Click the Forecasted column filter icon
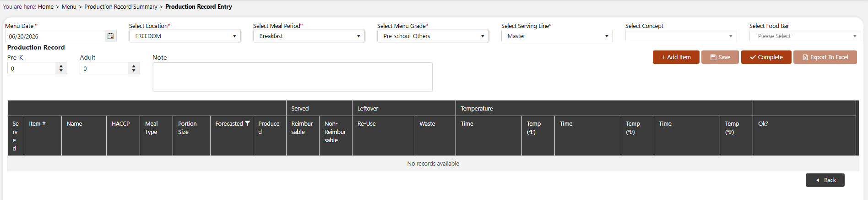 (x=247, y=123)
